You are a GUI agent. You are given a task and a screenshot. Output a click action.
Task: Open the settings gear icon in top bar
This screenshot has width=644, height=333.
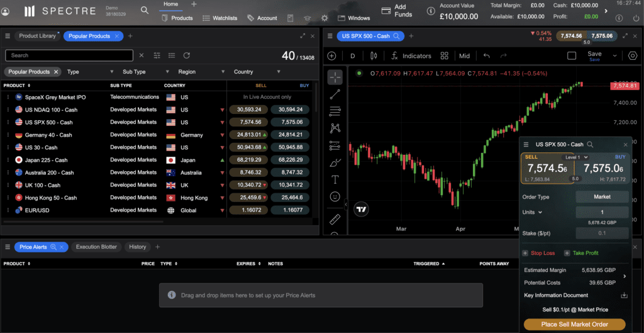point(325,18)
